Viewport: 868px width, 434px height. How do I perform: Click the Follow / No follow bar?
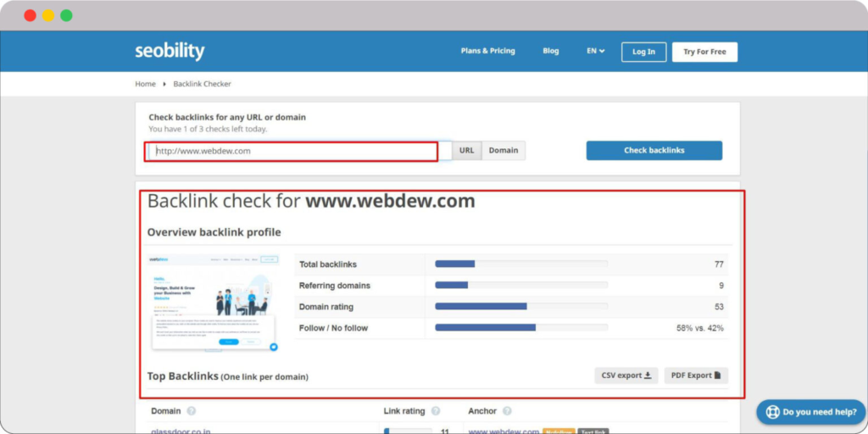point(521,328)
